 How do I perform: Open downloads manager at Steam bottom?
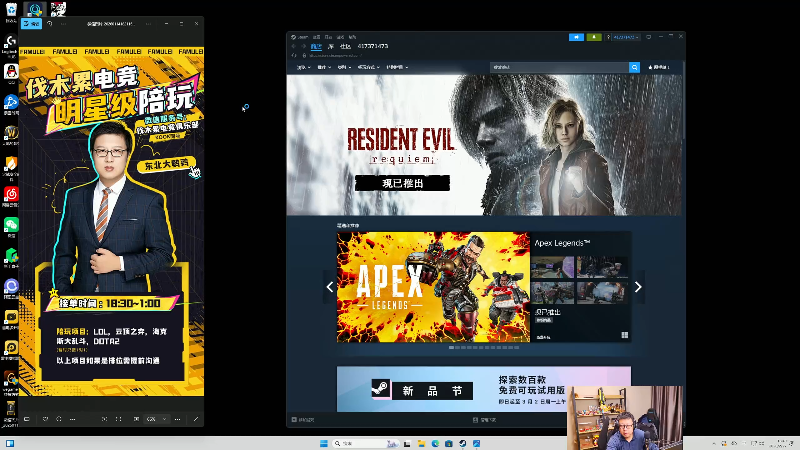pos(485,420)
